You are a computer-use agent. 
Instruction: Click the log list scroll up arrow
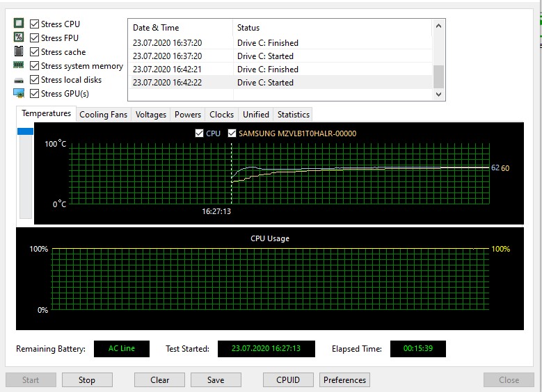438,26
